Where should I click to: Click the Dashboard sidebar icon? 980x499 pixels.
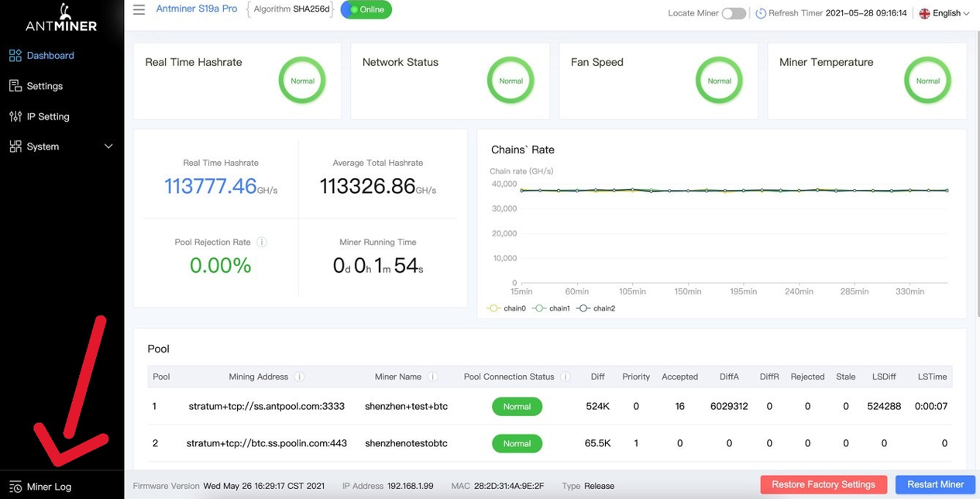pyautogui.click(x=15, y=56)
